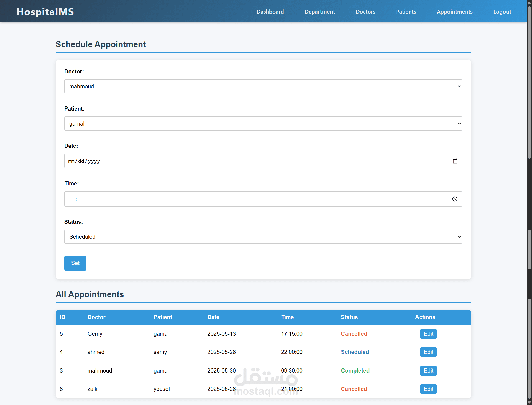Click patient samy in the table

(x=160, y=352)
